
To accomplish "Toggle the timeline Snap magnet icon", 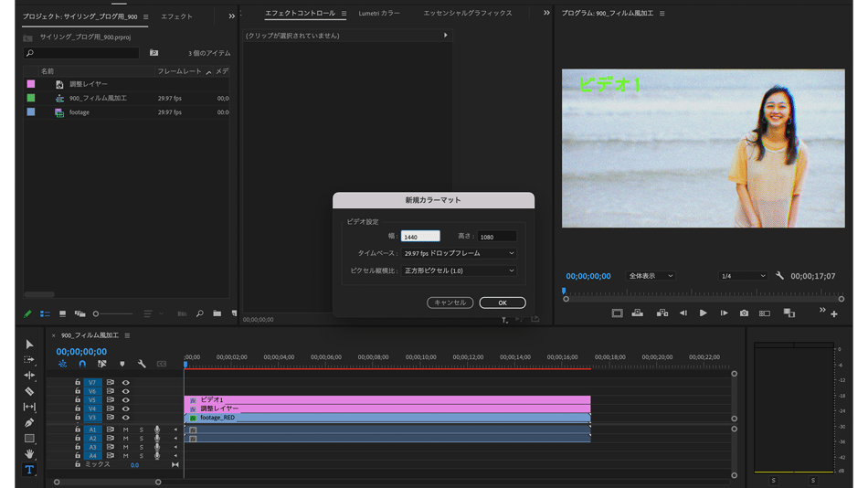I will coord(82,364).
